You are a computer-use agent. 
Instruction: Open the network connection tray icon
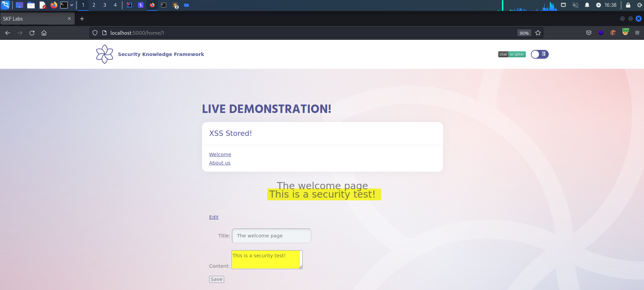coord(564,5)
